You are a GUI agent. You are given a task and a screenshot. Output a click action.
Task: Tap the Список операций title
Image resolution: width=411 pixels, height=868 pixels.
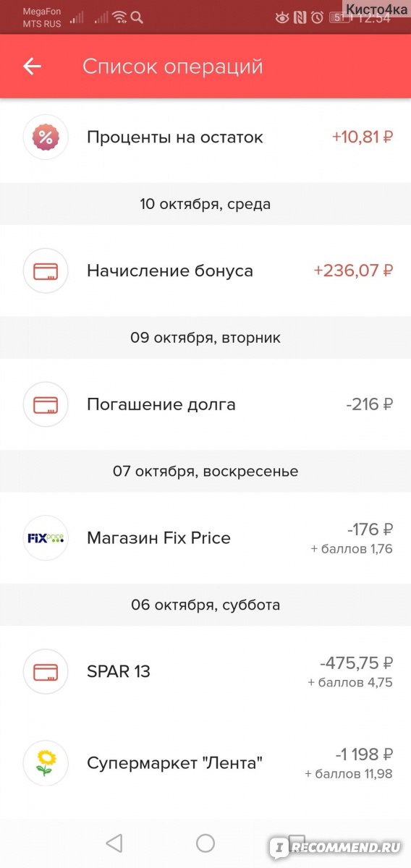(x=172, y=67)
